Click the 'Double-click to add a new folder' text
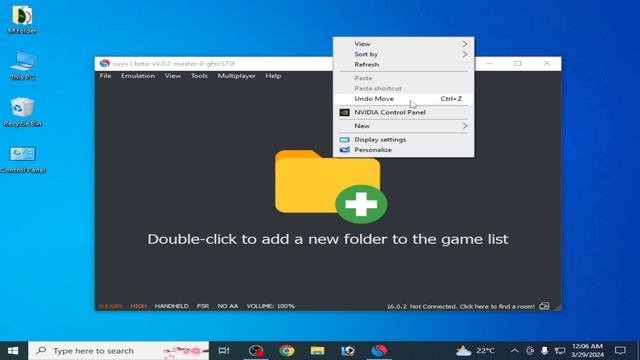The height and width of the screenshot is (360, 640). coord(328,239)
